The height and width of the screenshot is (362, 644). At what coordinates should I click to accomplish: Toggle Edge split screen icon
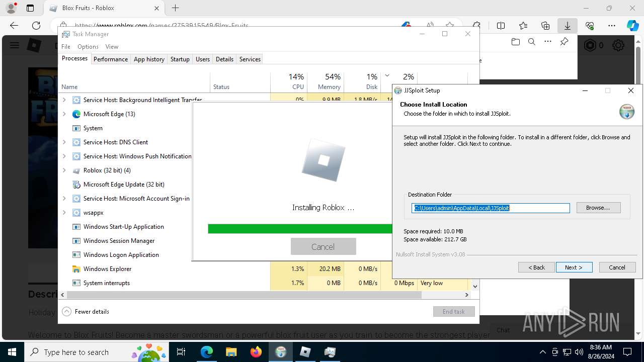click(501, 26)
